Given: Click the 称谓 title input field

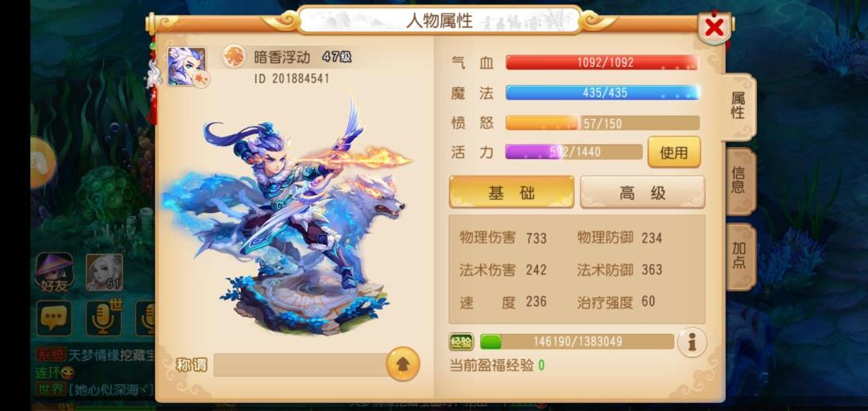Looking at the screenshot, I should (300, 364).
